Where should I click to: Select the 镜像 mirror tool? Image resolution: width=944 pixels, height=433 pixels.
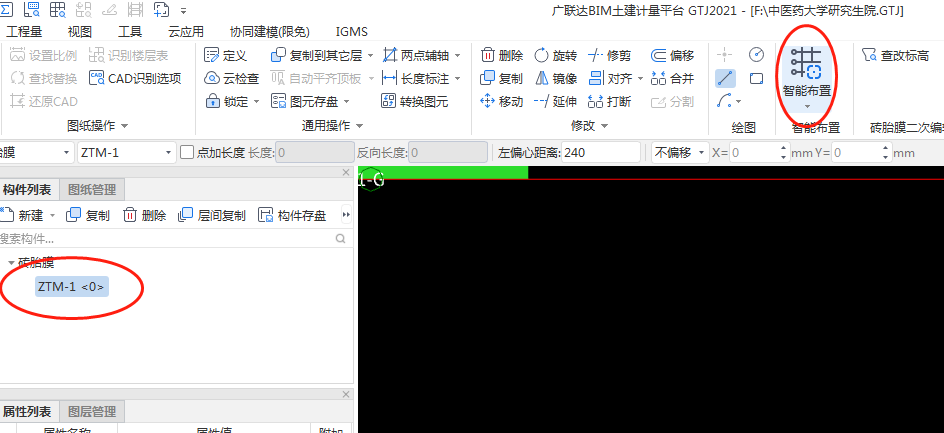556,78
